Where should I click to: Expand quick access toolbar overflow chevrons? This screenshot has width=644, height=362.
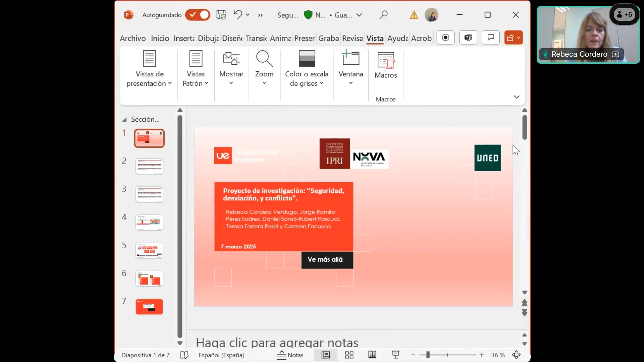(260, 15)
